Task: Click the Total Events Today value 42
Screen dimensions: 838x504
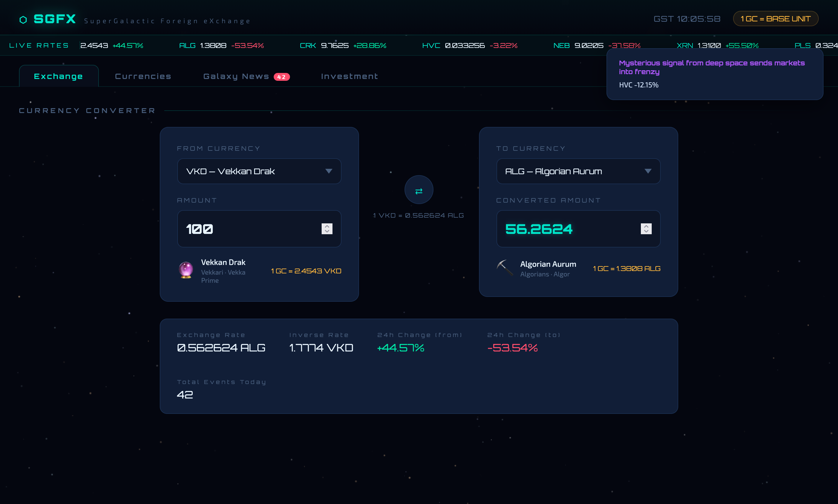Action: [x=185, y=395]
